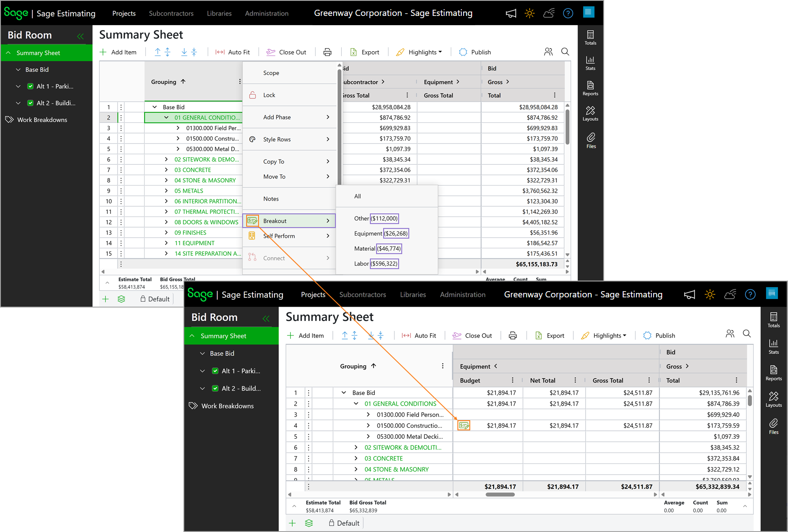
Task: Open Layouts panel in front window
Action: pyautogui.click(x=773, y=399)
